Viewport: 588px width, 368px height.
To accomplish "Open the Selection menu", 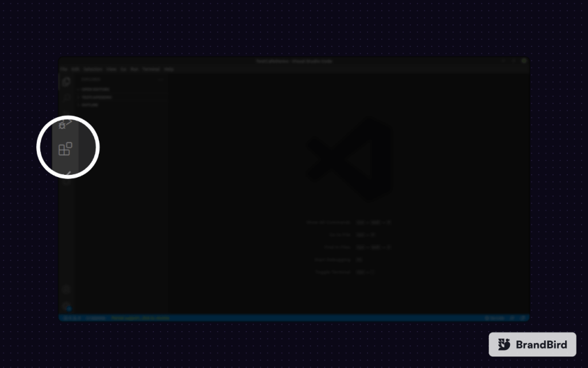I will pyautogui.click(x=92, y=69).
